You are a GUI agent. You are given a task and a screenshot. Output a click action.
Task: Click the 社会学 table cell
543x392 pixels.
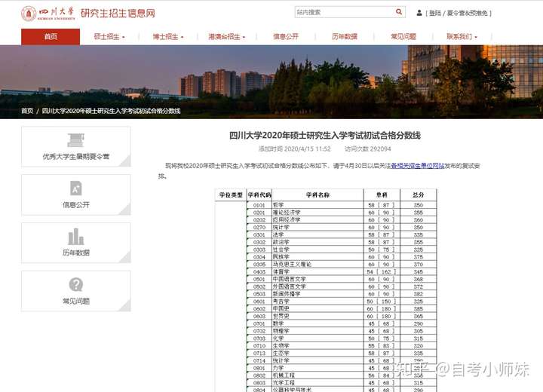pyautogui.click(x=318, y=250)
